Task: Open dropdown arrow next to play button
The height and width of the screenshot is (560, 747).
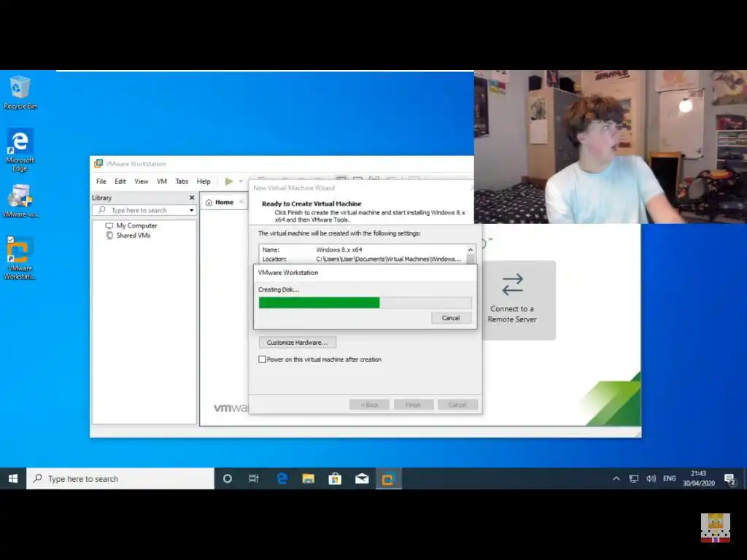Action: 241,182
